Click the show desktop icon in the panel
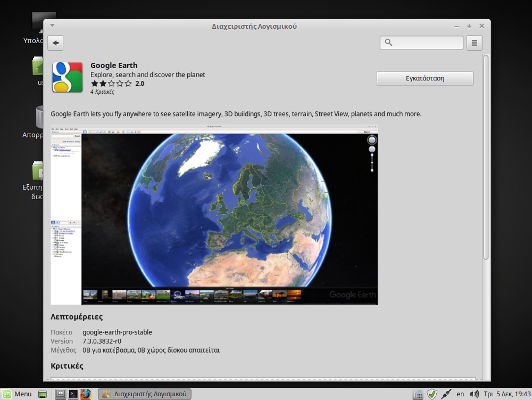This screenshot has width=532, height=400. click(x=43, y=394)
